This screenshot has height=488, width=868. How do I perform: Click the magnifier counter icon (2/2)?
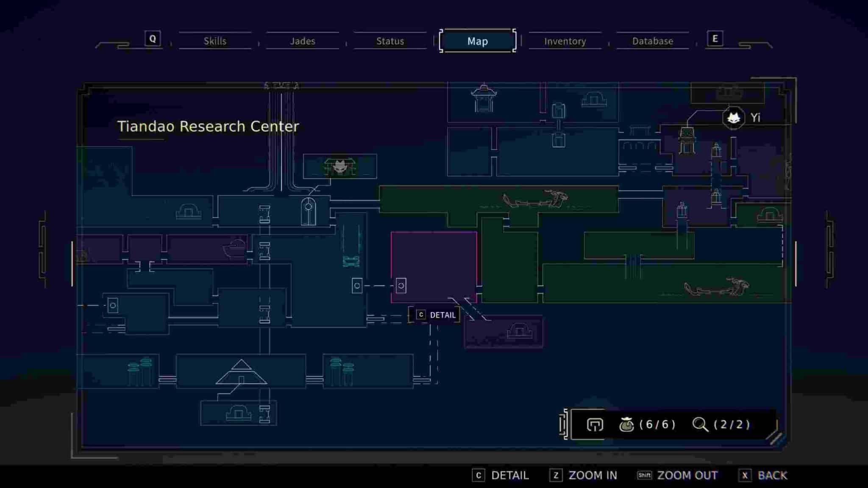700,424
